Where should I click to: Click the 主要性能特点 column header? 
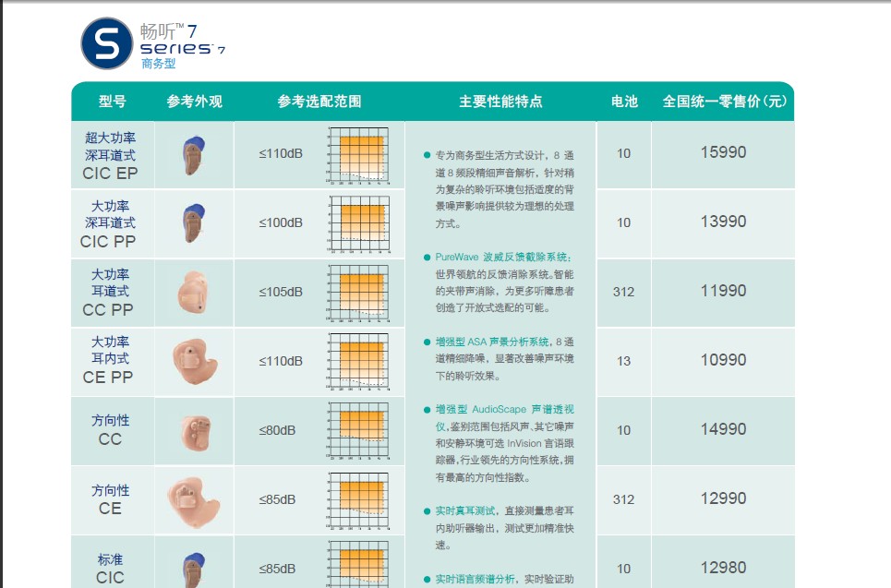[500, 102]
